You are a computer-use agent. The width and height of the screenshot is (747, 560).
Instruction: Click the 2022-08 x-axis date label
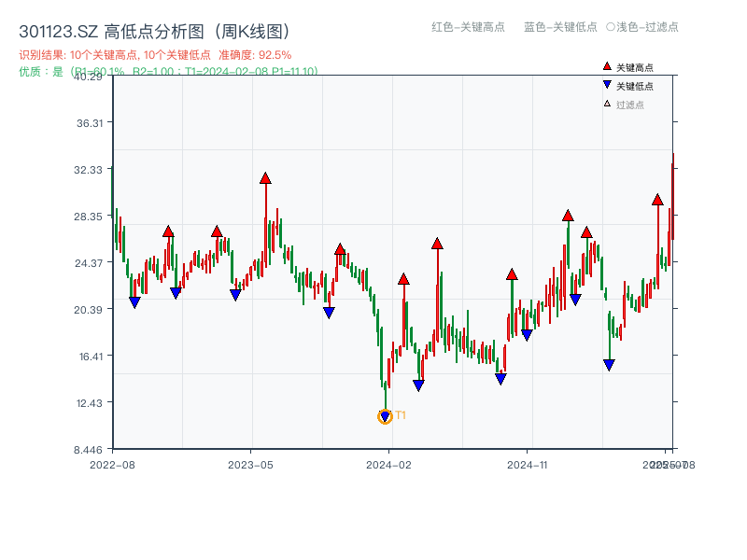coord(112,465)
